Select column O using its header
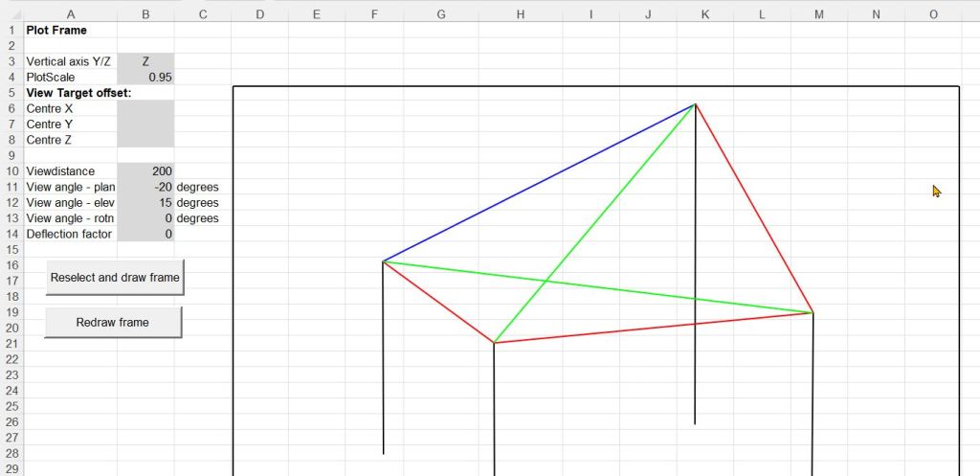 tap(933, 13)
